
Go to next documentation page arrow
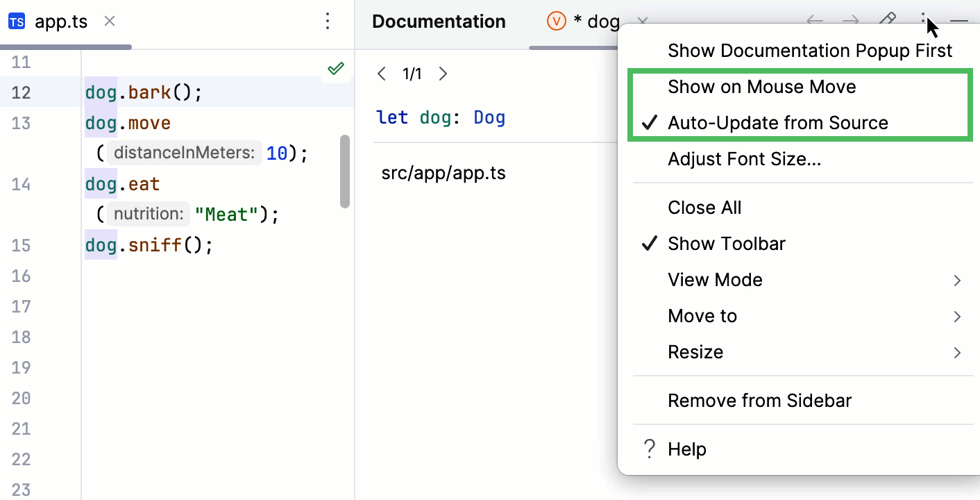point(443,74)
